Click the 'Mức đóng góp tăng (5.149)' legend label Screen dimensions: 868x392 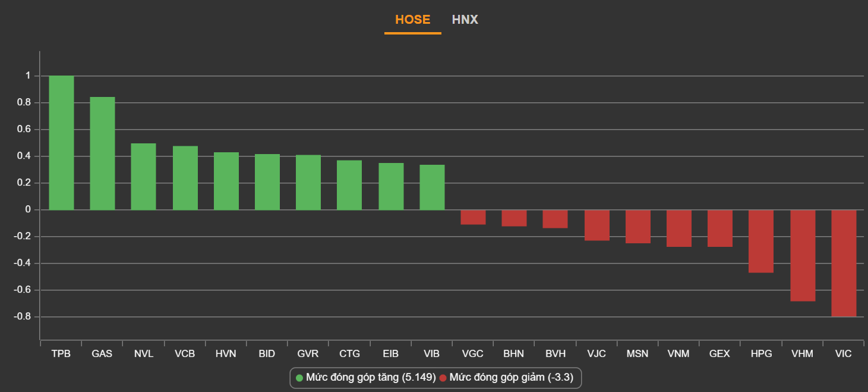pos(371,378)
